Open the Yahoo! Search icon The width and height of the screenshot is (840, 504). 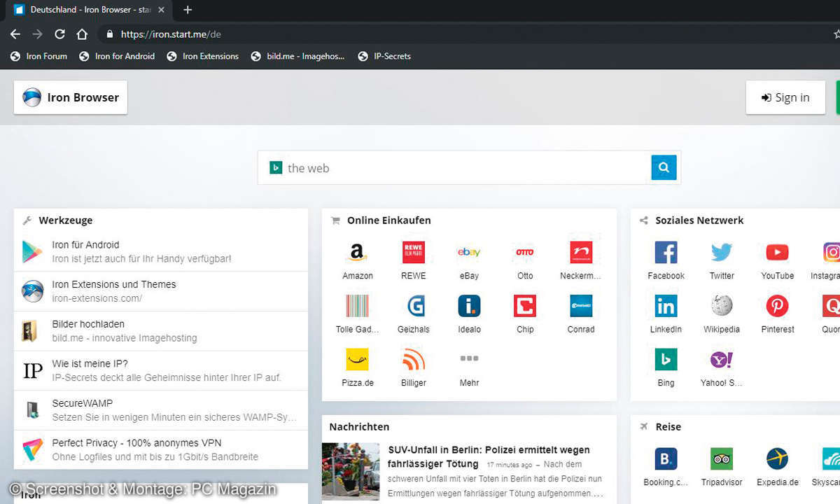click(722, 360)
